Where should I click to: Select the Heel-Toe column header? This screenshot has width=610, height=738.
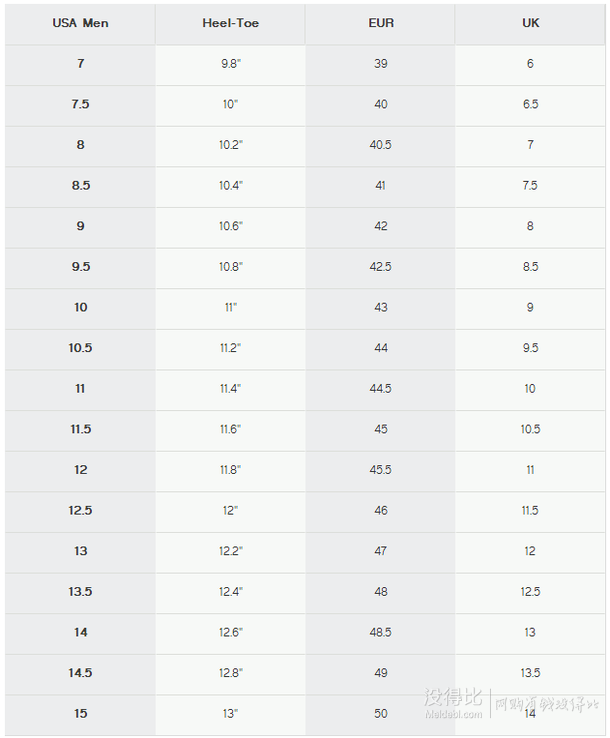(230, 24)
